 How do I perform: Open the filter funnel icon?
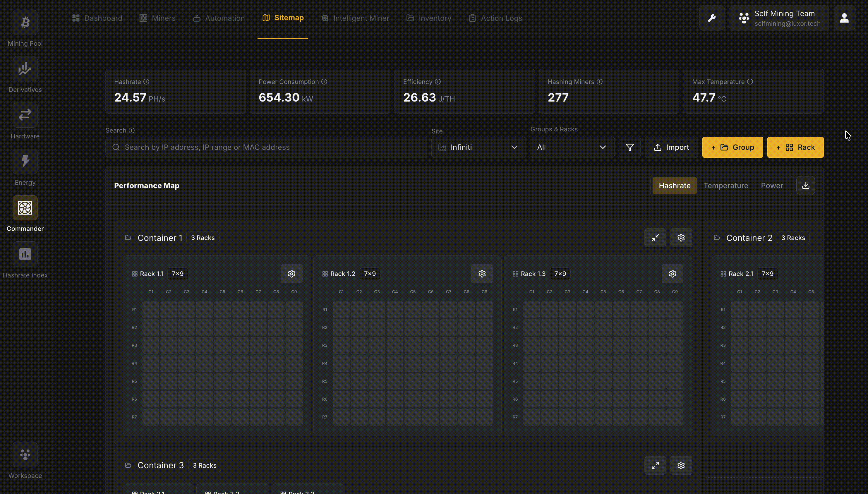(x=629, y=147)
